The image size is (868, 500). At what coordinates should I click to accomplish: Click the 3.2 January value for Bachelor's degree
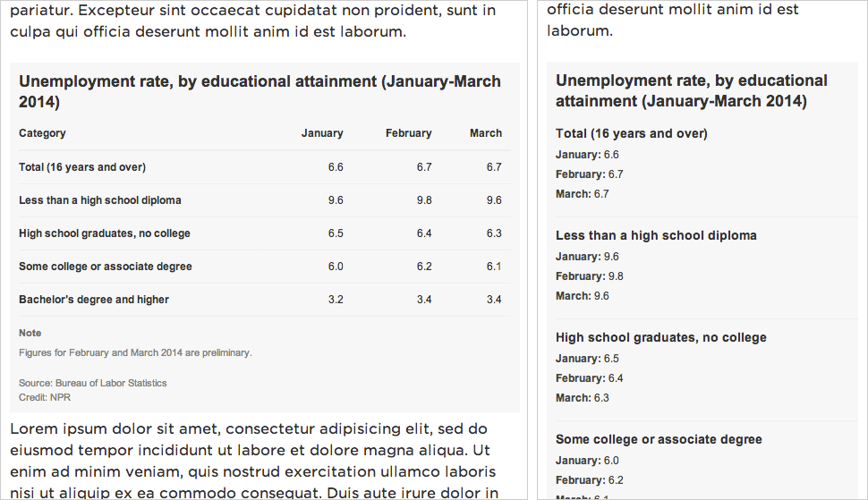tap(336, 300)
